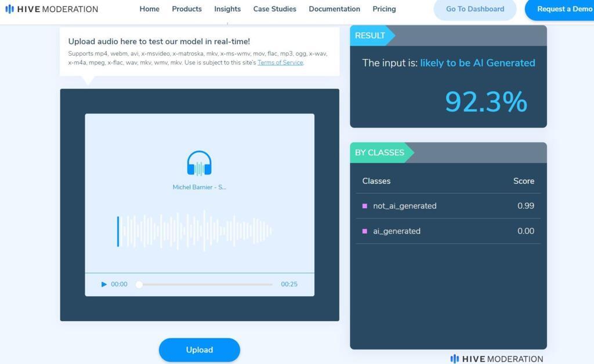Click the Hive Moderation footer logo

click(x=497, y=359)
